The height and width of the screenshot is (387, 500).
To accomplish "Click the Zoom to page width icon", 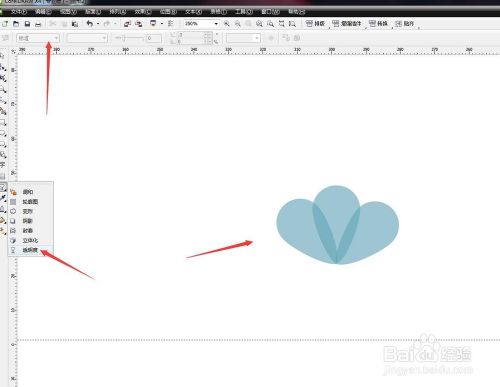I will click(282, 24).
